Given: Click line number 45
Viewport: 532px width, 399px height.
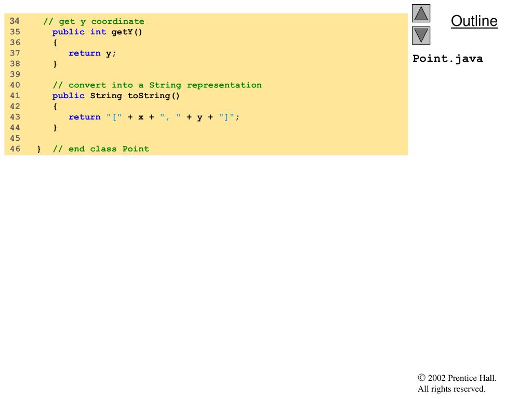Looking at the screenshot, I should 15,138.
